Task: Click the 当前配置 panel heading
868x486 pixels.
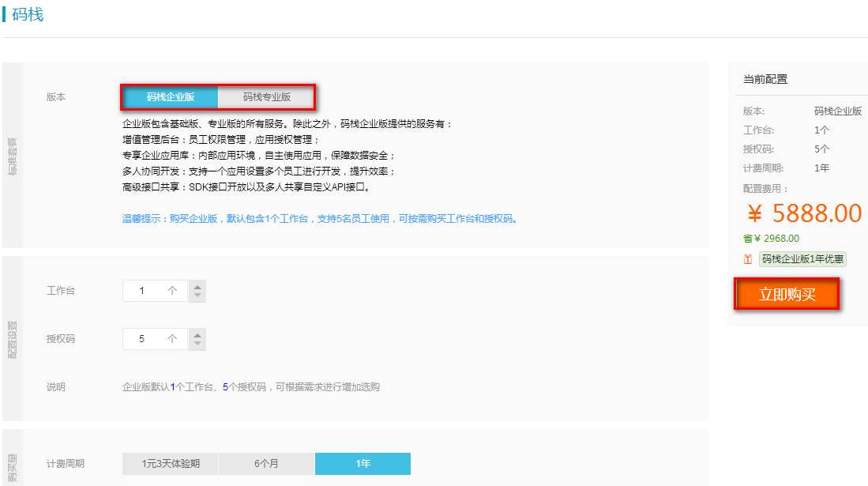Action: point(765,79)
